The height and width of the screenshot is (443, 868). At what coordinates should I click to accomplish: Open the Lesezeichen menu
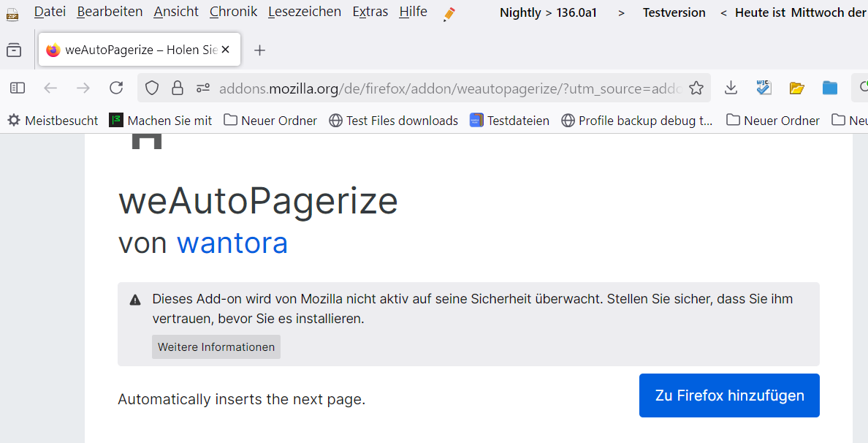304,12
